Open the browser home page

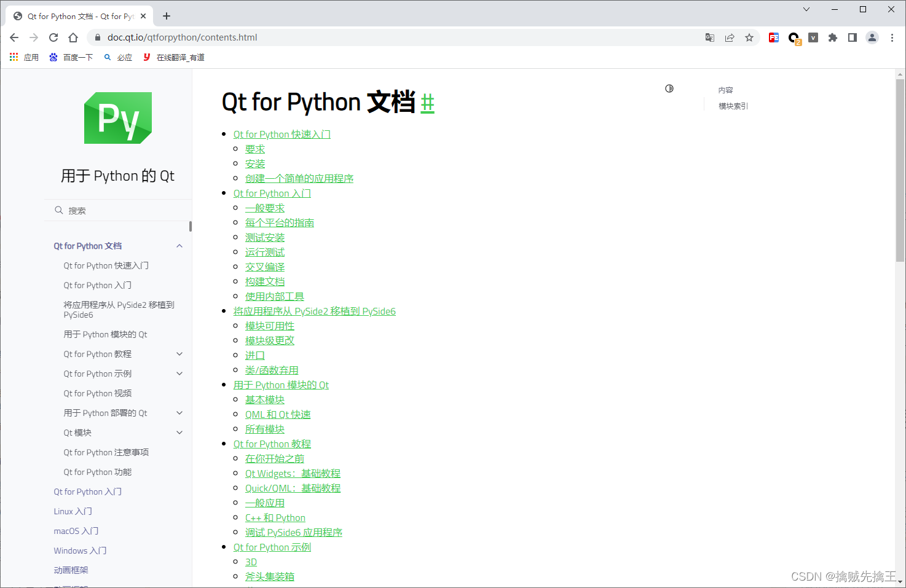(x=73, y=37)
